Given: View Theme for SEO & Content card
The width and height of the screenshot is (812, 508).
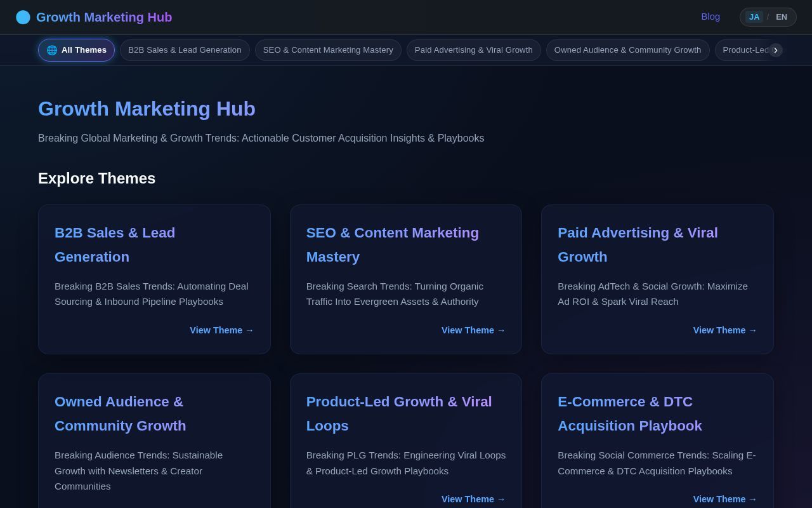Looking at the screenshot, I should coord(473,330).
